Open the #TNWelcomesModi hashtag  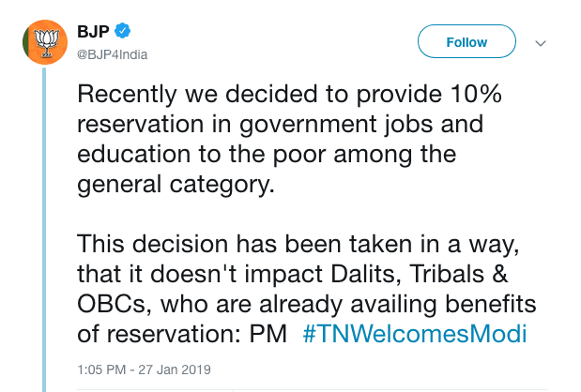coord(415,335)
